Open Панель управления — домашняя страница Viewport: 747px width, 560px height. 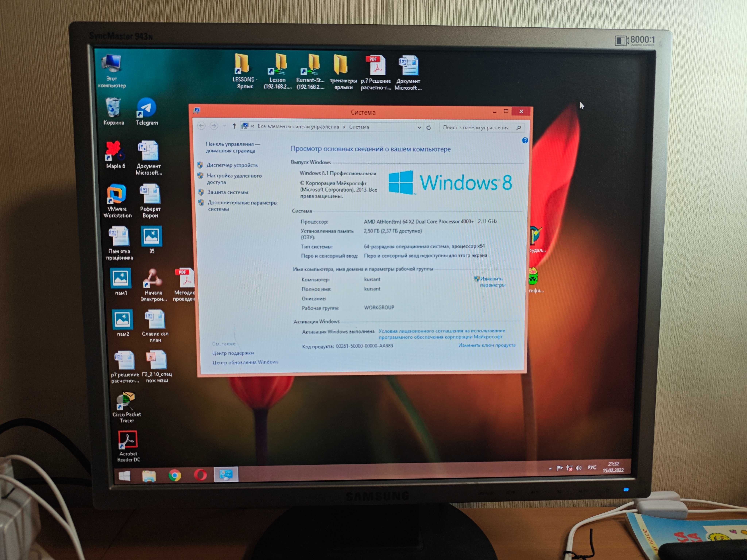click(233, 147)
